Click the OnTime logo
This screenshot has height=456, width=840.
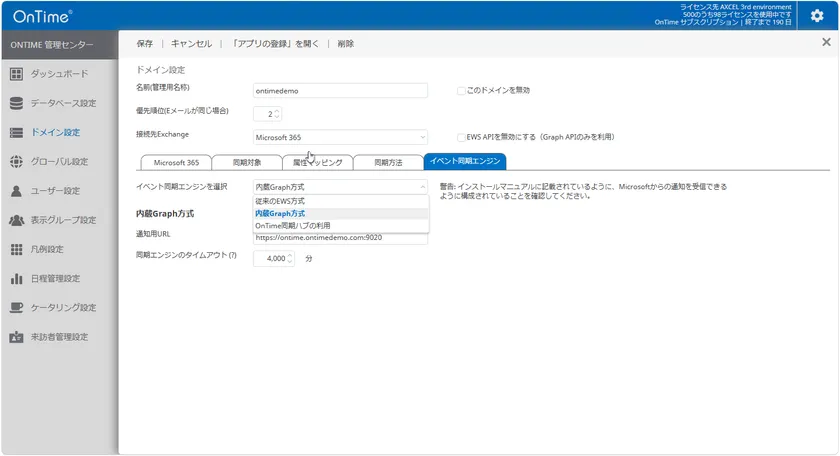(42, 16)
